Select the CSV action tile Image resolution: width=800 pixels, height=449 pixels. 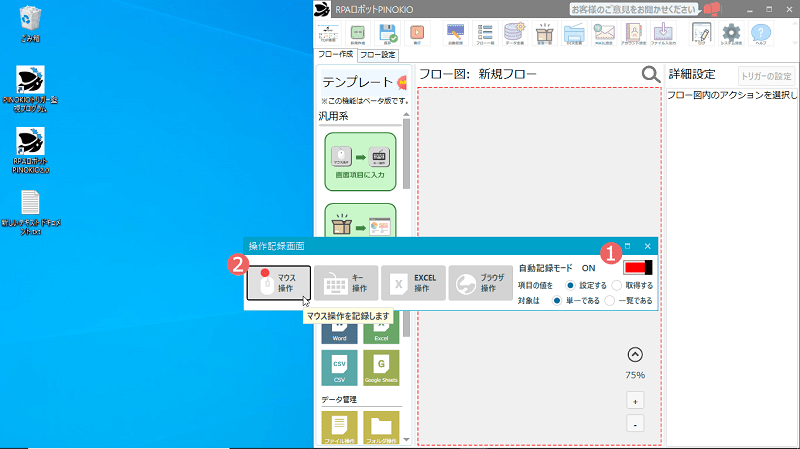339,367
